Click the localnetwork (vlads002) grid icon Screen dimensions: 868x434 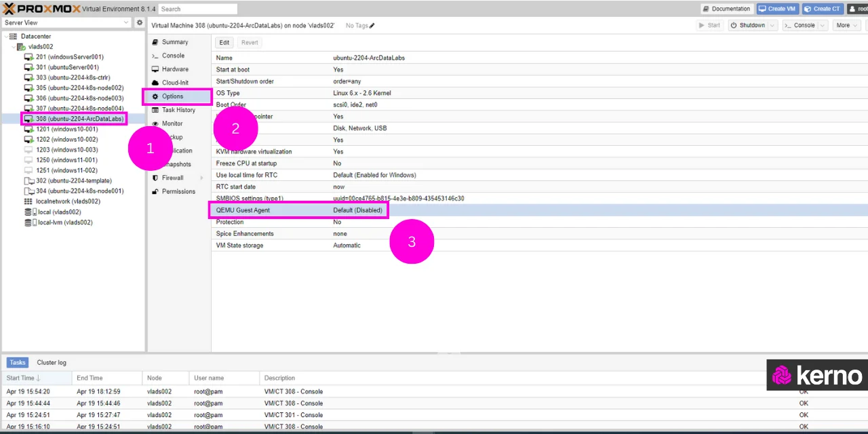pos(28,201)
